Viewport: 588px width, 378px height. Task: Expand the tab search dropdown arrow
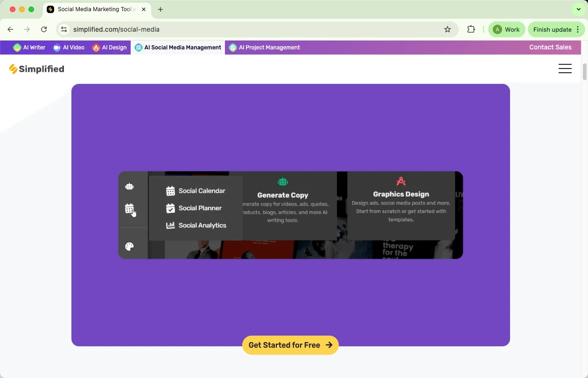coord(578,9)
